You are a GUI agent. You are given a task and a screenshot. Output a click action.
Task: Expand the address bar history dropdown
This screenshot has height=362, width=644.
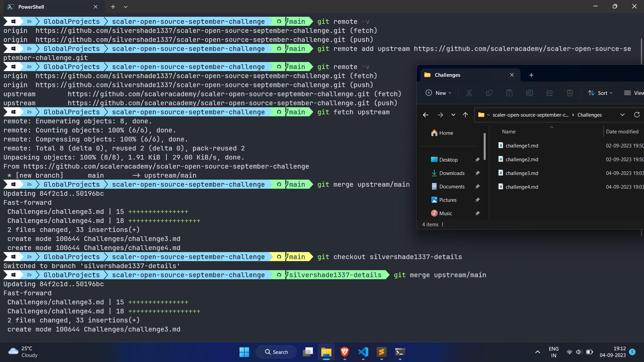click(622, 115)
